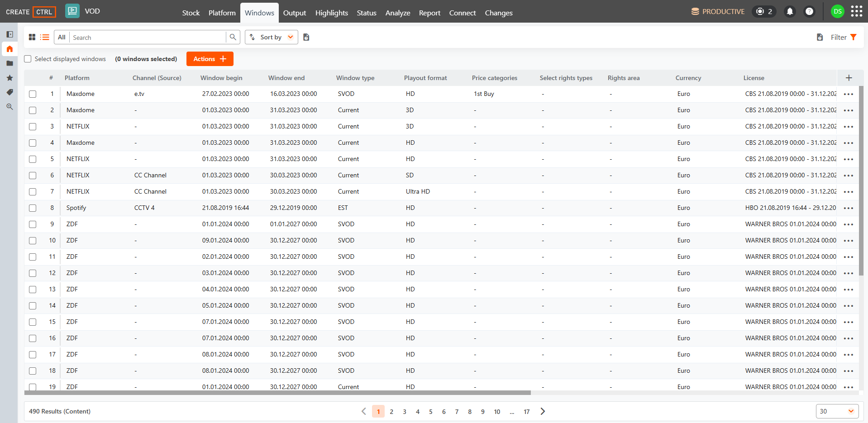The image size is (868, 423).
Task: Open the help question mark icon
Action: click(809, 11)
